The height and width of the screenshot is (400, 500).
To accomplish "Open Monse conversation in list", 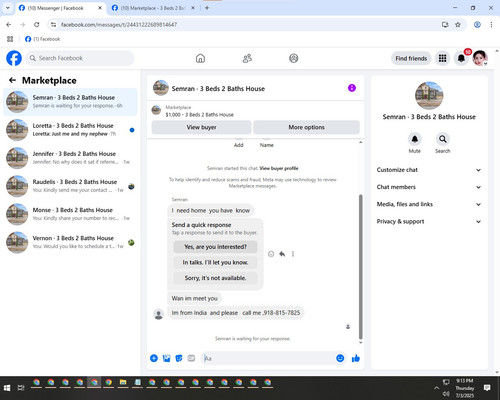I will [x=70, y=214].
